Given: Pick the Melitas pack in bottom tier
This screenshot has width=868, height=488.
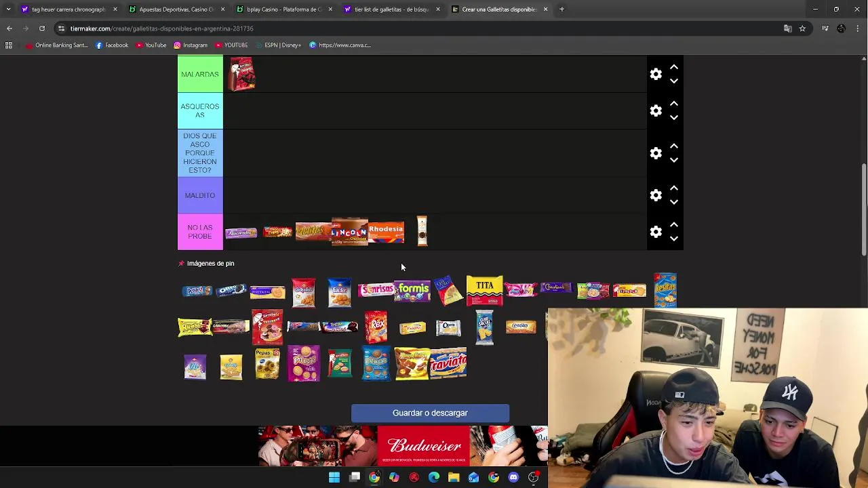Looking at the screenshot, I should click(313, 231).
